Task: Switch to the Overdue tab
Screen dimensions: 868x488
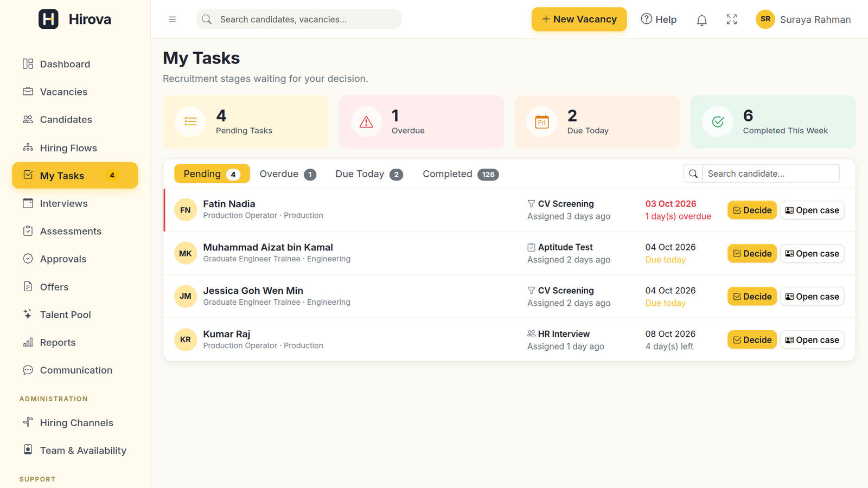Action: pos(288,174)
